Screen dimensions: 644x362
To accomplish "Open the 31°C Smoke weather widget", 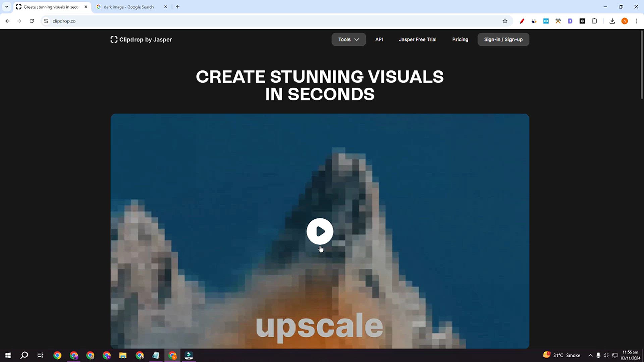I will [561, 355].
